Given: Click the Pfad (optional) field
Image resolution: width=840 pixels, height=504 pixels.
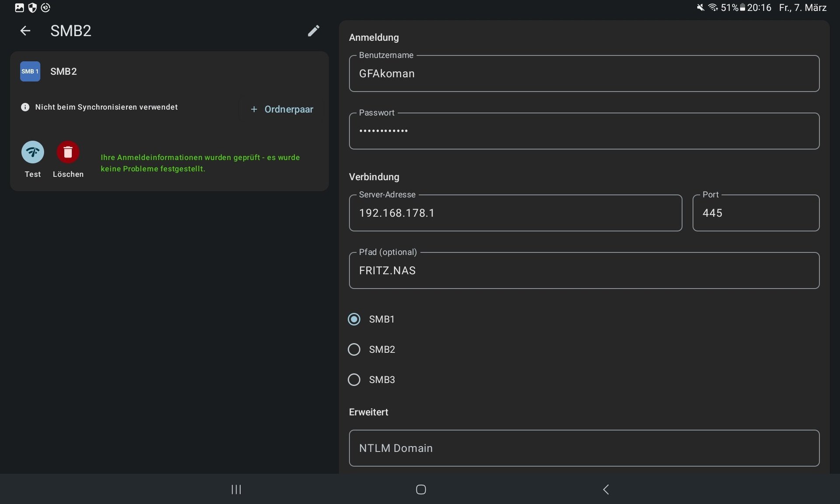Looking at the screenshot, I should coord(584,270).
